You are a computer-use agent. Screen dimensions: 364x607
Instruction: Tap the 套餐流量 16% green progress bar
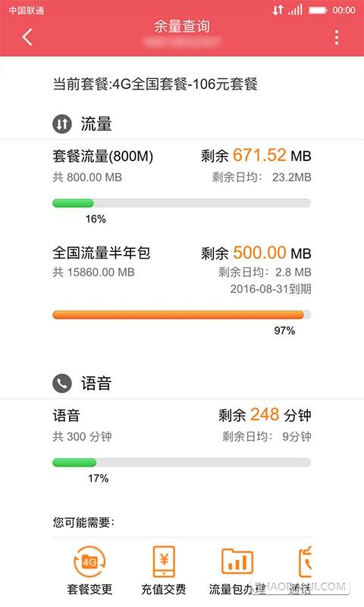[x=182, y=203]
